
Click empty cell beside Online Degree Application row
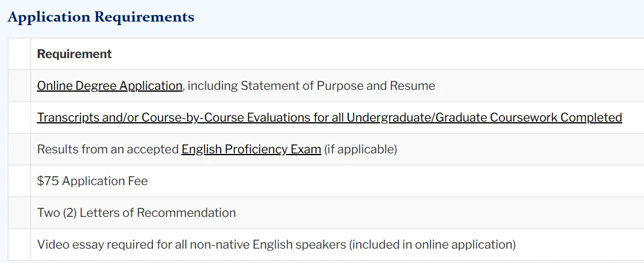click(x=19, y=86)
